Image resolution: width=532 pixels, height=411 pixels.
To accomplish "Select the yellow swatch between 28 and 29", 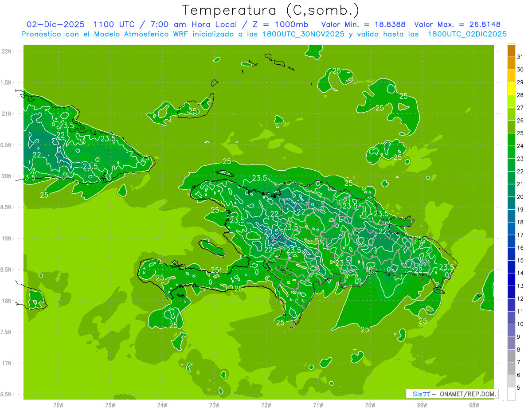I will pyautogui.click(x=511, y=89).
